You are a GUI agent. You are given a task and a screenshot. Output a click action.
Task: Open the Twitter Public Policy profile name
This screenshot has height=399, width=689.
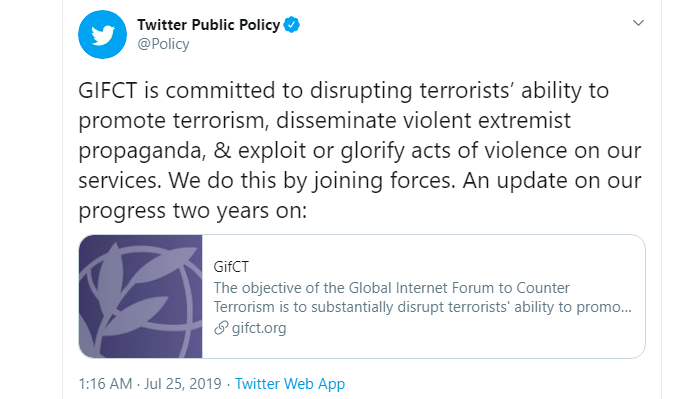pyautogui.click(x=209, y=25)
